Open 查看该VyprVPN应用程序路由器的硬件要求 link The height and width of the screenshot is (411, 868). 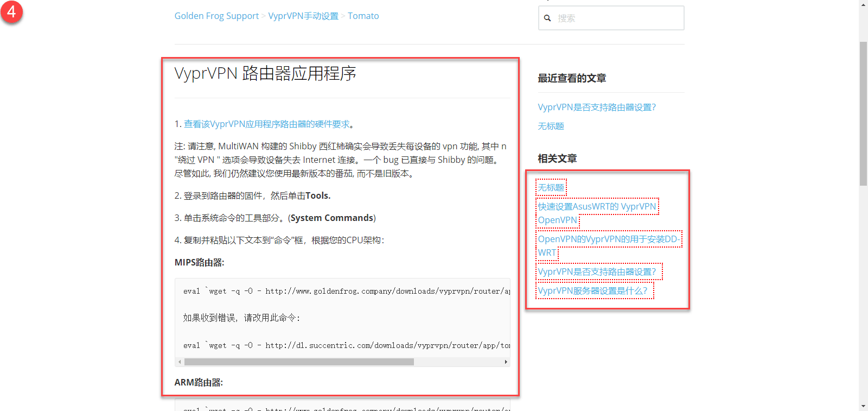[x=267, y=124]
